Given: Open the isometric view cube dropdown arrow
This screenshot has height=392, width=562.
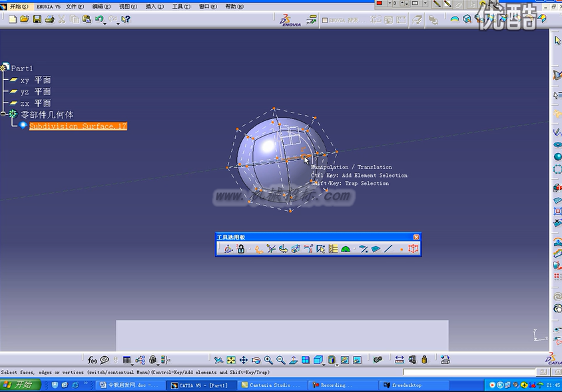Looking at the screenshot, I should click(x=324, y=365).
